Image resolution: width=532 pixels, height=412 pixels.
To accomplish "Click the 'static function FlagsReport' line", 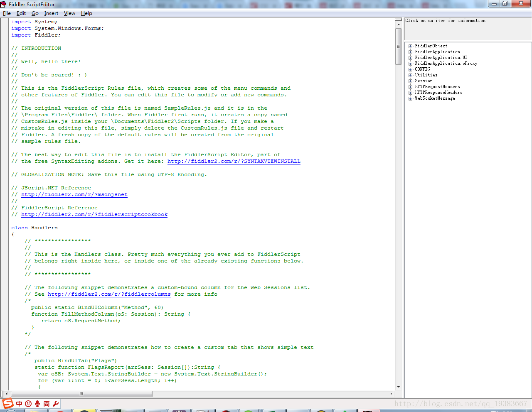I will pos(128,367).
